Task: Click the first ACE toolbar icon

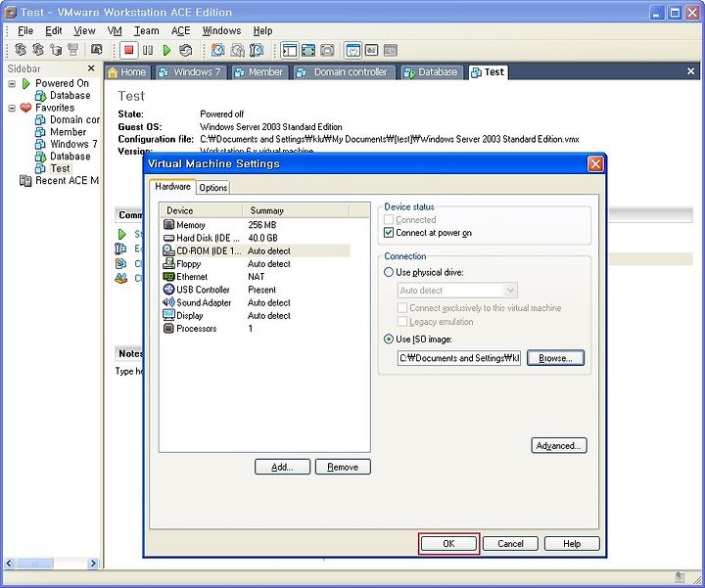Action: tap(21, 50)
